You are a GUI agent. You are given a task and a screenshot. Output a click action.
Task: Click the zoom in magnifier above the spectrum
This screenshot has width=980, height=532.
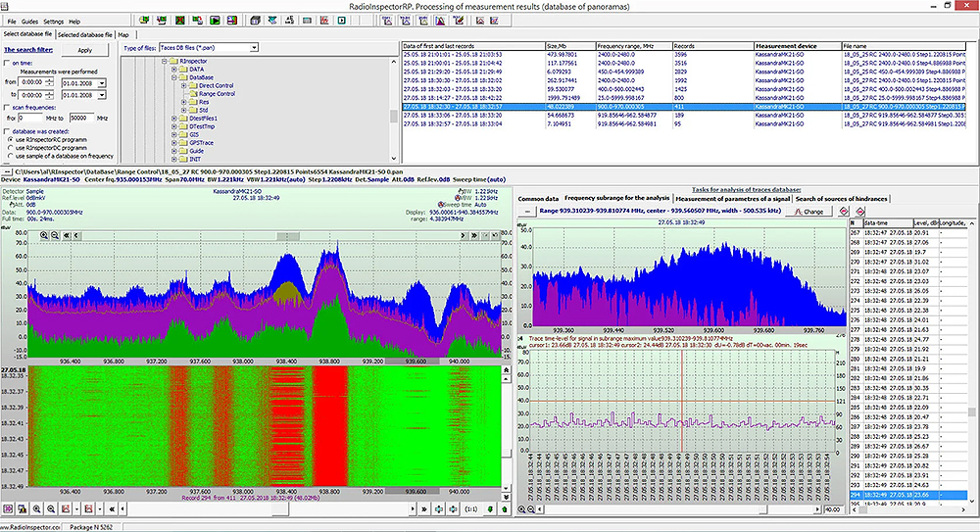pos(46,236)
